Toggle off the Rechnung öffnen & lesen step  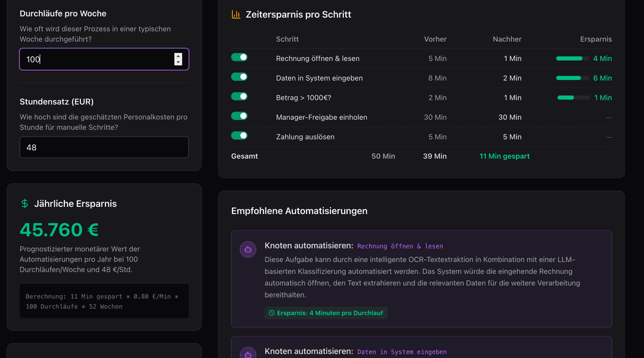240,57
